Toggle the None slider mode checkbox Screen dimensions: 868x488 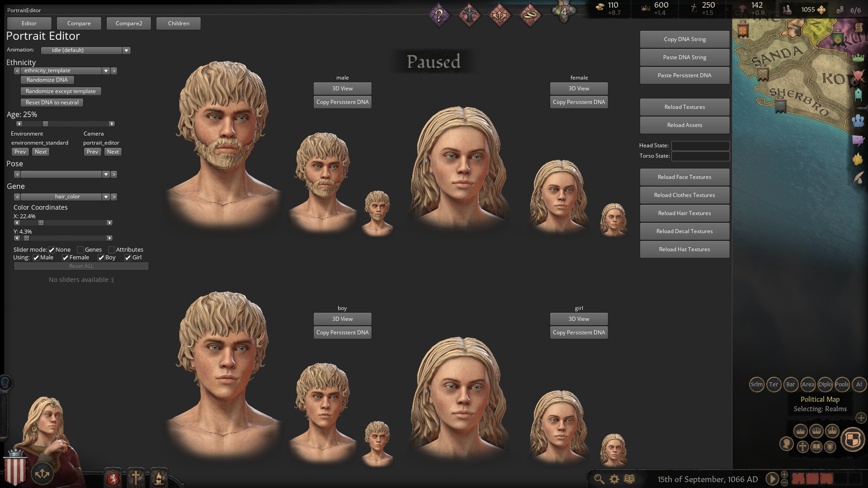pyautogui.click(x=52, y=250)
